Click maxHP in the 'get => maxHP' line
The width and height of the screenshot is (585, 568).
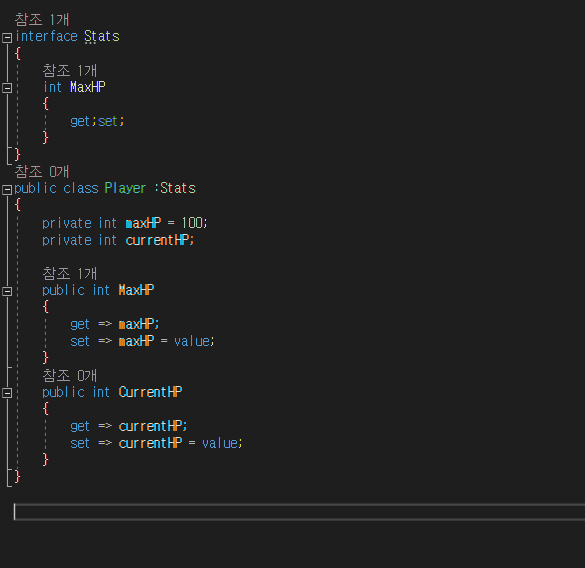click(137, 324)
